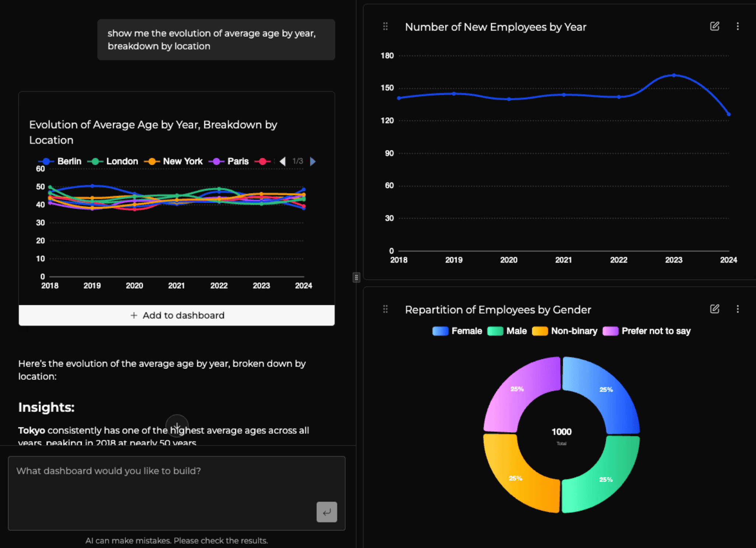Screen dimensions: 756x548
Task: Grab drag handle of New Employees chart
Action: click(385, 26)
